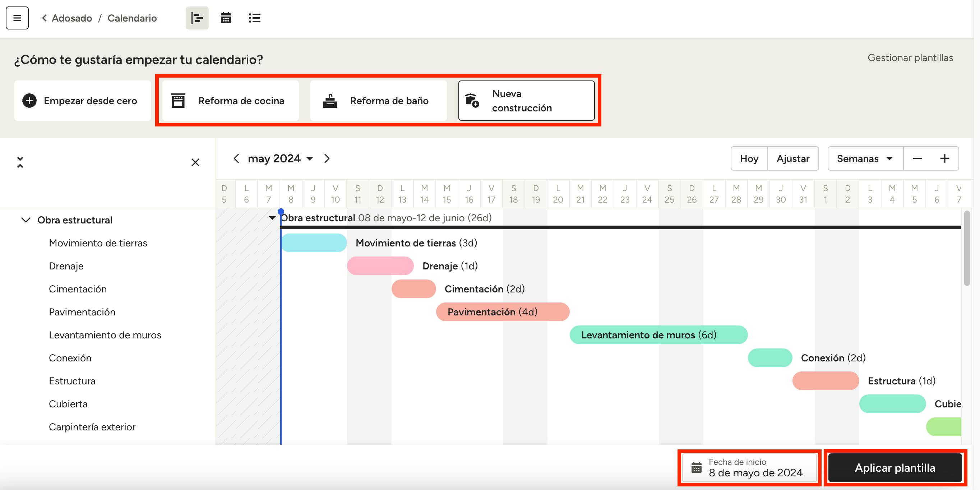Choose Empezar desde cero option
The height and width of the screenshot is (490, 980).
tap(83, 101)
